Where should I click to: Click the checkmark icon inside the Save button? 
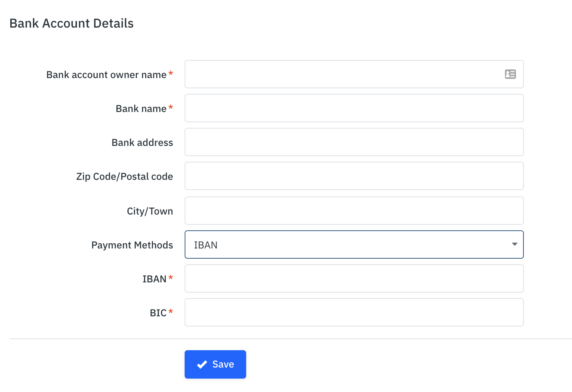coord(202,364)
